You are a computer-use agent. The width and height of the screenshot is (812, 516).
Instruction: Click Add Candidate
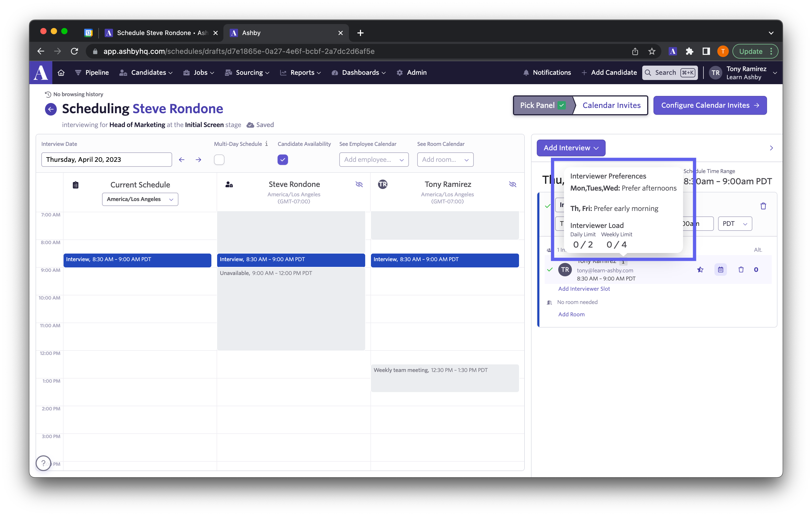point(609,72)
